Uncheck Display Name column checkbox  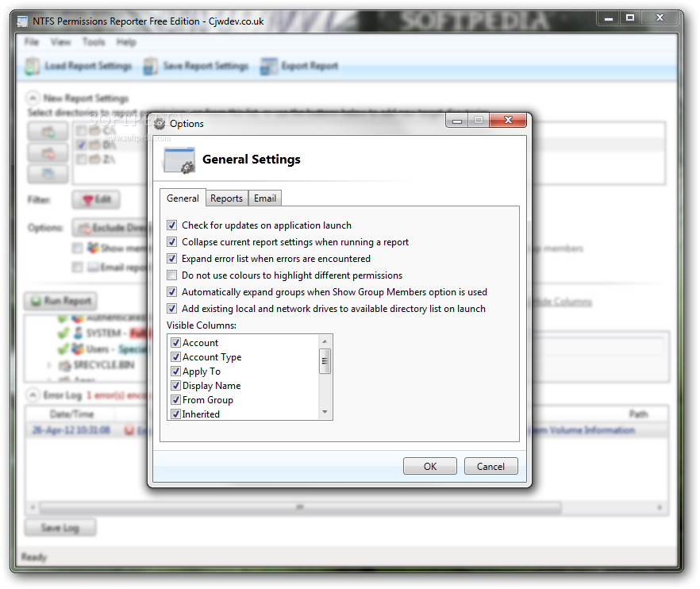click(176, 386)
